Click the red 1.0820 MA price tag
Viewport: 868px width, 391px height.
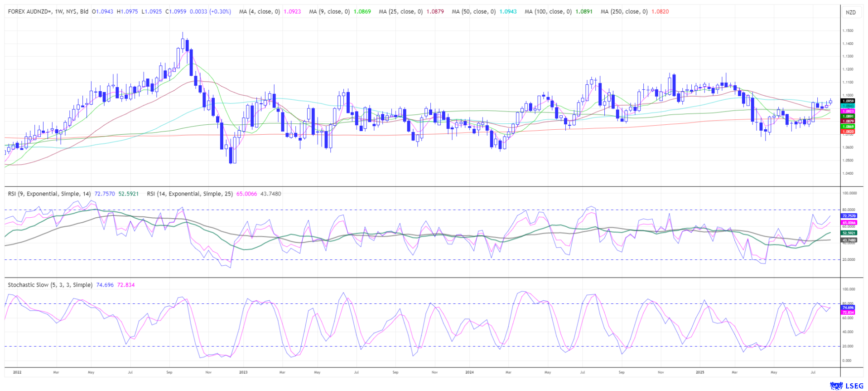point(848,132)
